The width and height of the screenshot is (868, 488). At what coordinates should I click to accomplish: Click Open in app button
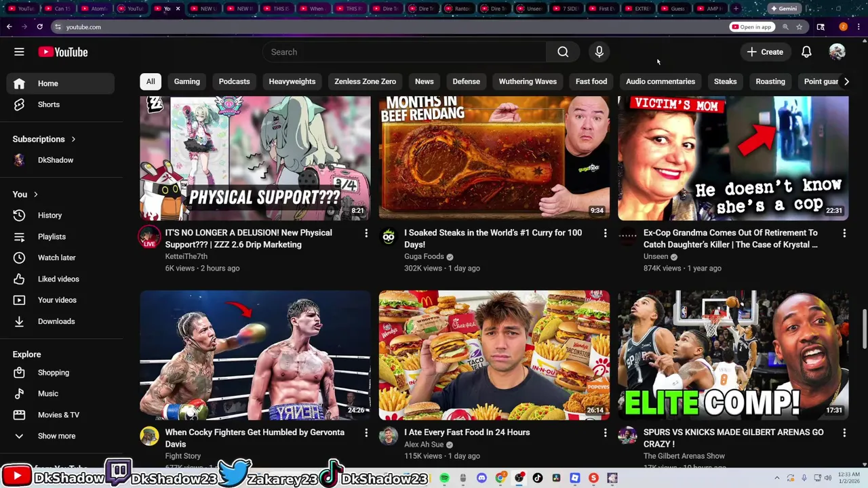[x=751, y=27]
